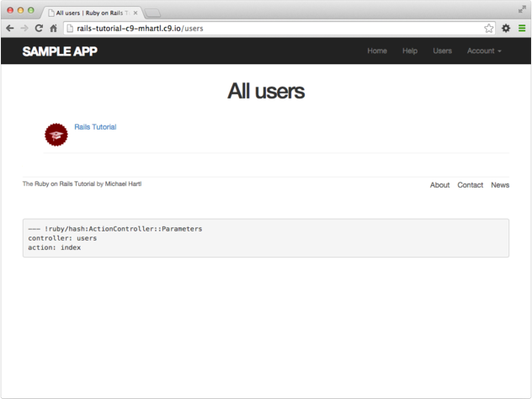The image size is (532, 399).
Task: Open the Rails Tutorial user profile link
Action: click(x=95, y=127)
